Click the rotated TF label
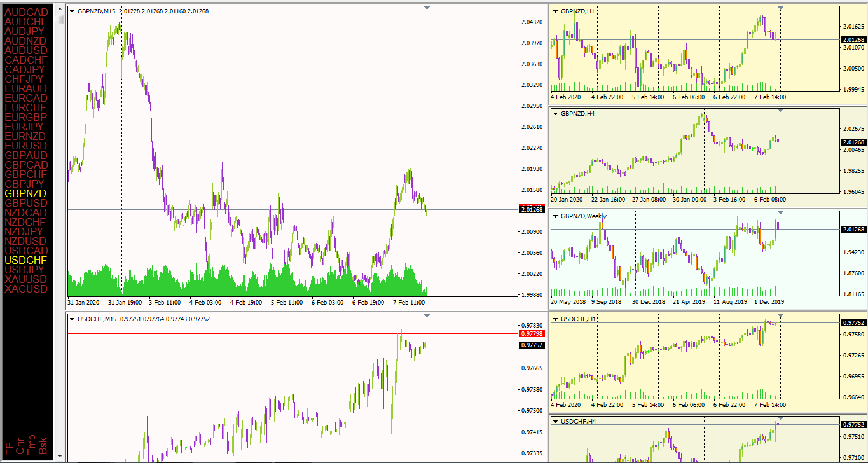 (x=10, y=448)
